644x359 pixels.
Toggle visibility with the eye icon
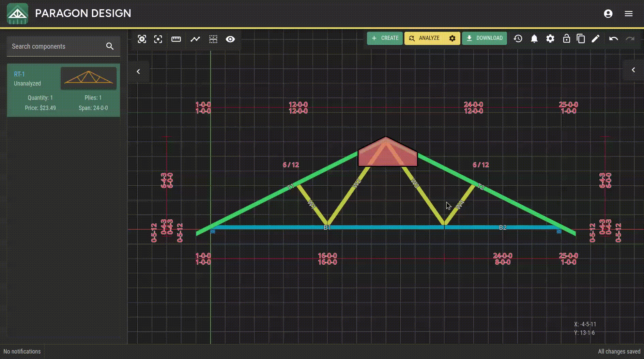pos(230,39)
